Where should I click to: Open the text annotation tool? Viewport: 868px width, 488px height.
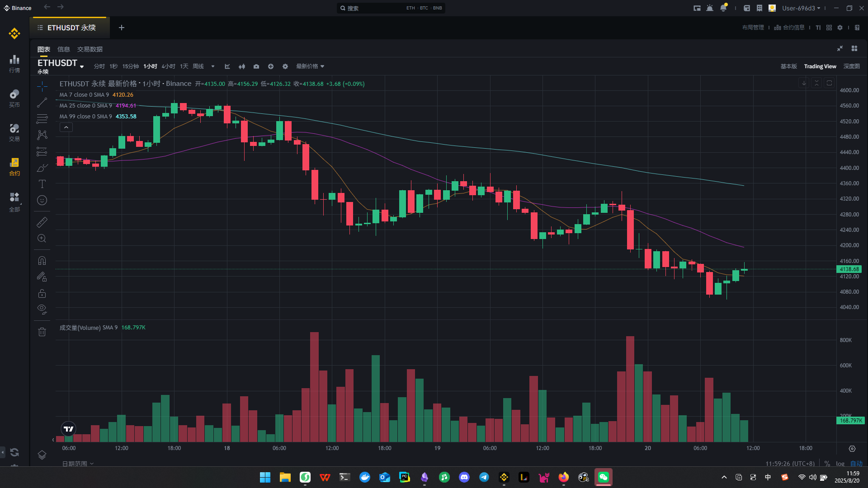tap(42, 184)
